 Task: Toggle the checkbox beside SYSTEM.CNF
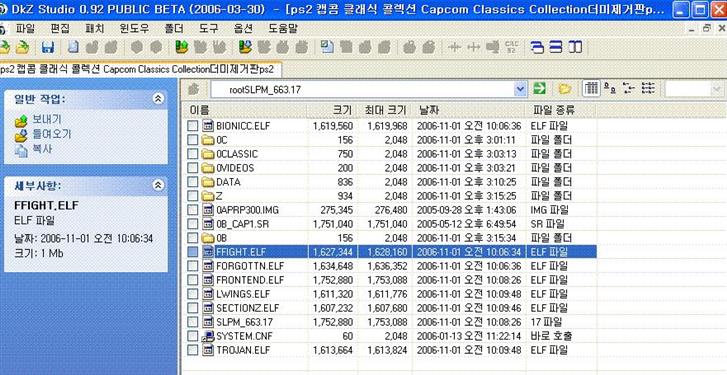coord(193,336)
